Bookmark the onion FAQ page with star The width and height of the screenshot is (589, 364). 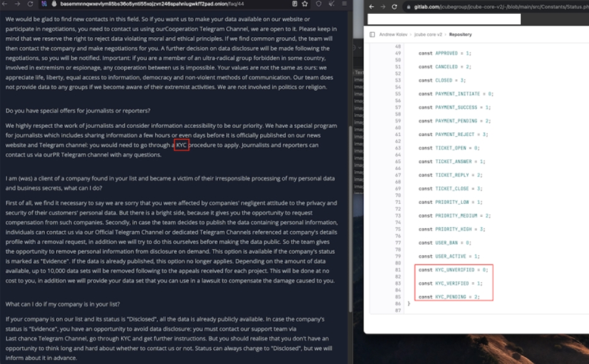point(305,4)
